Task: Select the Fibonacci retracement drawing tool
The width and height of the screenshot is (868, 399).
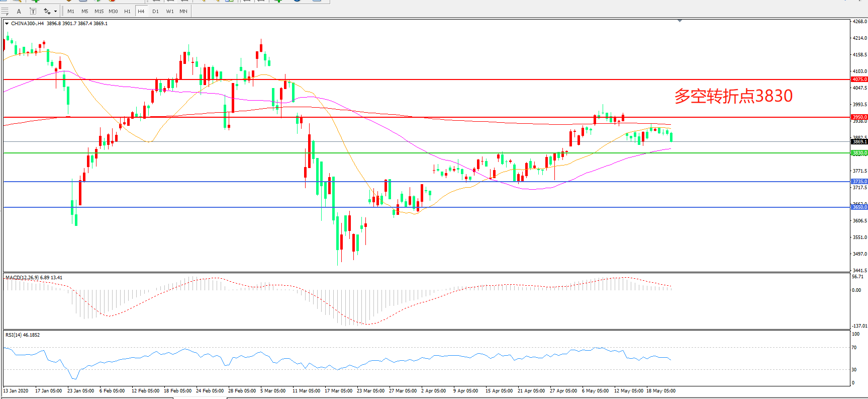Action: point(5,11)
